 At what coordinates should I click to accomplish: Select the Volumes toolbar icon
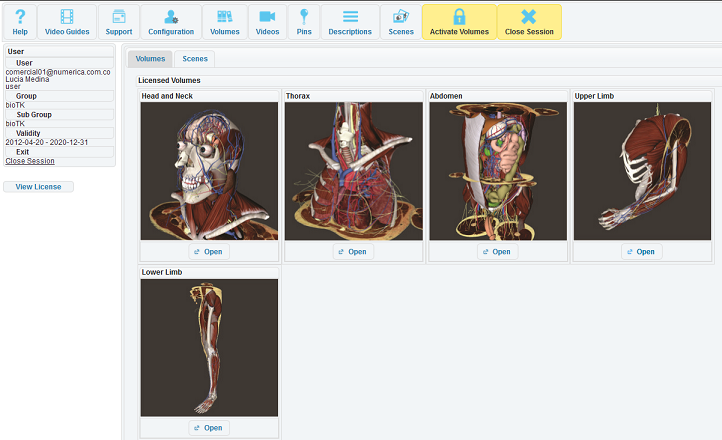tap(225, 22)
